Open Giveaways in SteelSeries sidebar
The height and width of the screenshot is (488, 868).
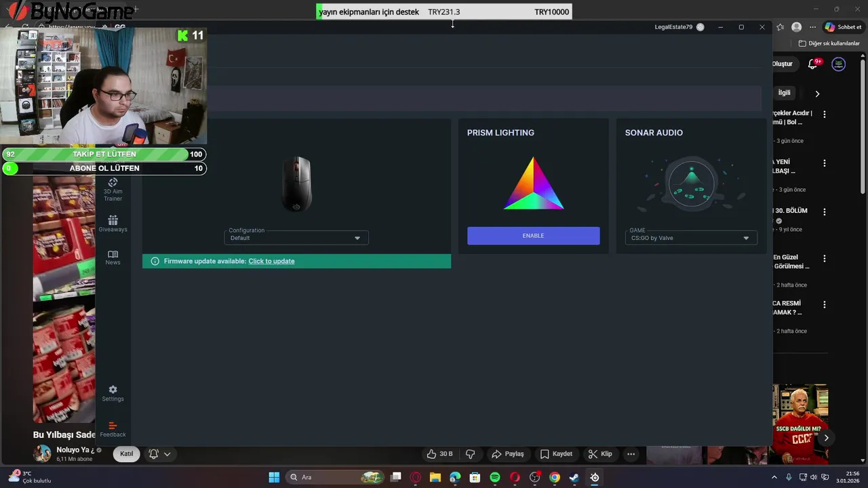click(113, 224)
